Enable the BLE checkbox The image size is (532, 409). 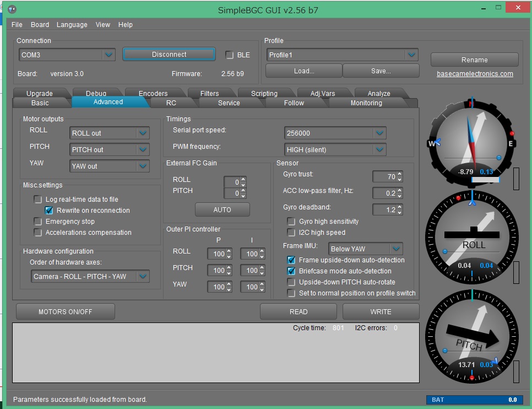[x=230, y=55]
